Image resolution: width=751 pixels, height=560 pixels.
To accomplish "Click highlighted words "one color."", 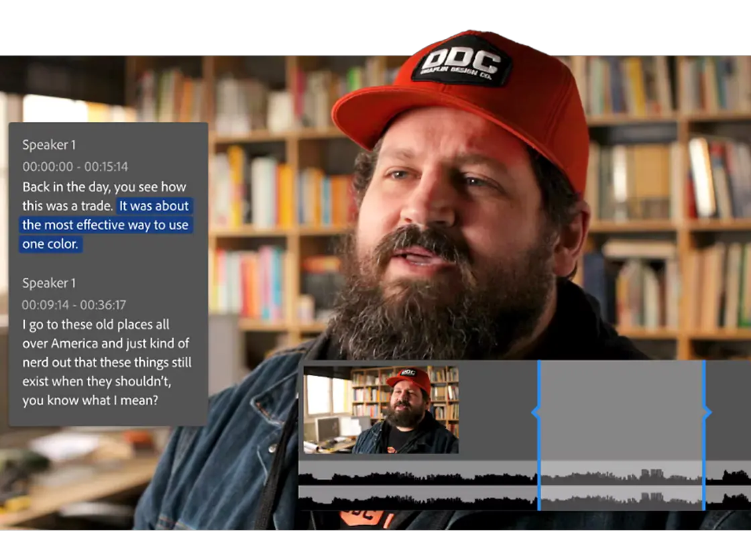I will [x=50, y=244].
